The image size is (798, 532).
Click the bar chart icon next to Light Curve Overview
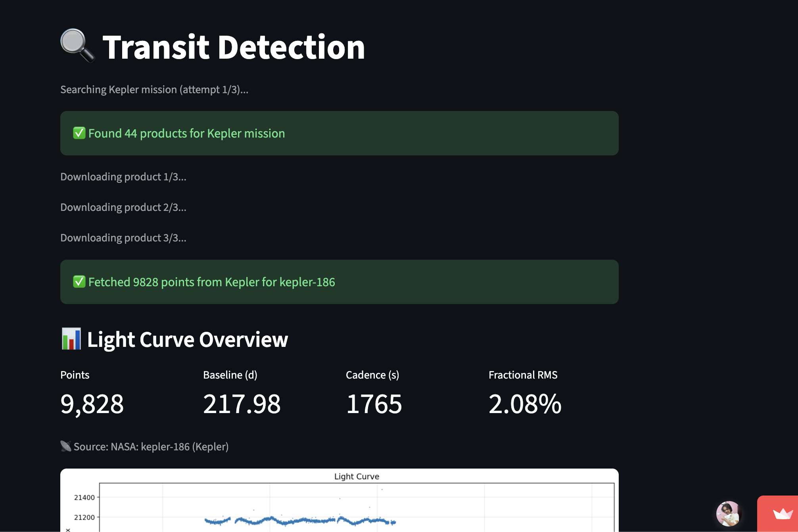[x=71, y=339]
